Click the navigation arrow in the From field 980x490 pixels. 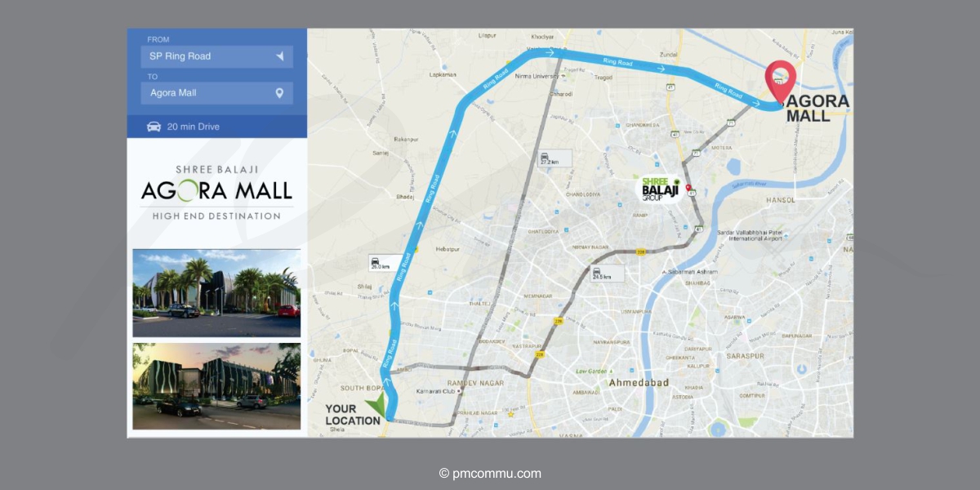point(279,56)
